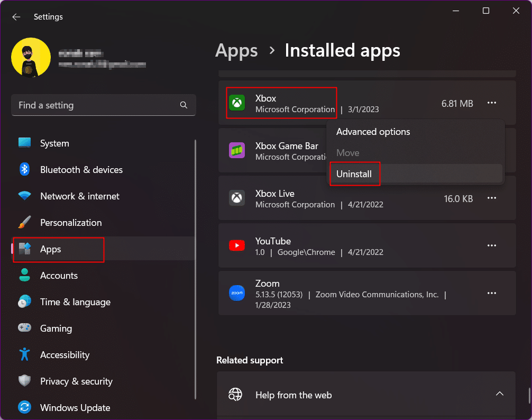Open Accessibility settings
This screenshot has width=532, height=420.
pos(104,355)
